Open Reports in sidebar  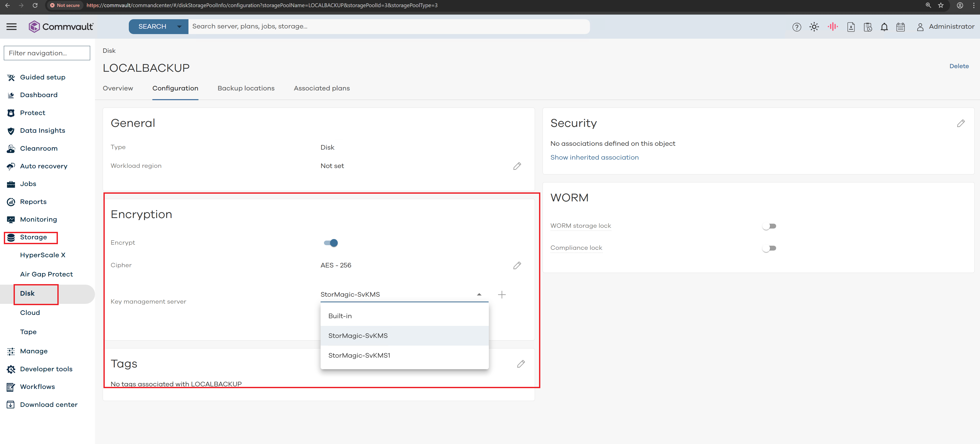click(x=33, y=202)
